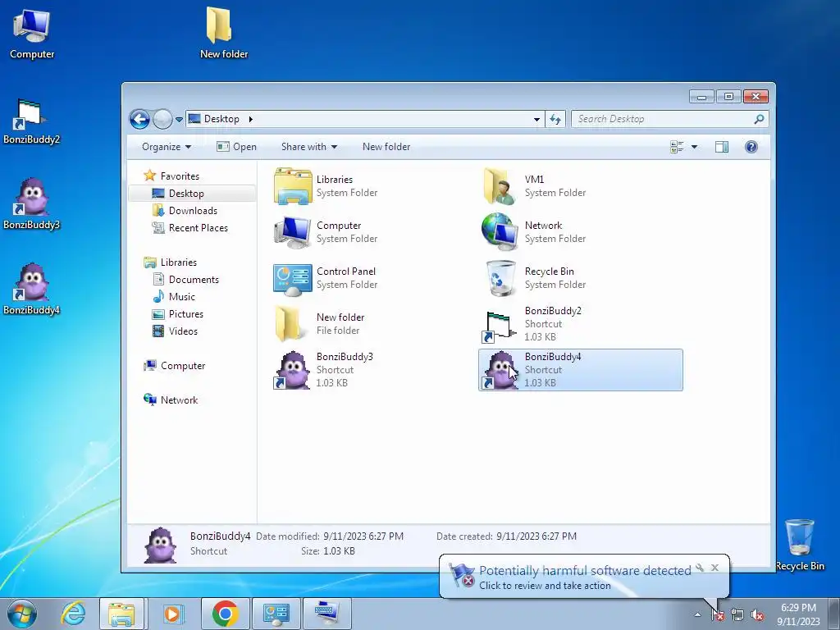This screenshot has width=840, height=630.
Task: Open the Share with menu
Action: pos(309,147)
